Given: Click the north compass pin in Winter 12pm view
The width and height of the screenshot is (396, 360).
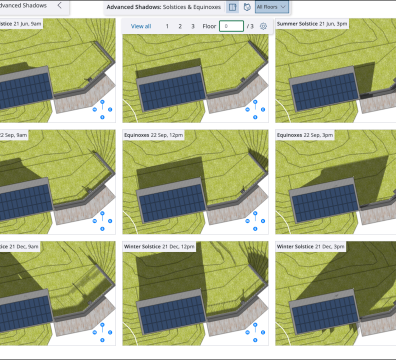Looking at the screenshot, I should coord(255,326).
